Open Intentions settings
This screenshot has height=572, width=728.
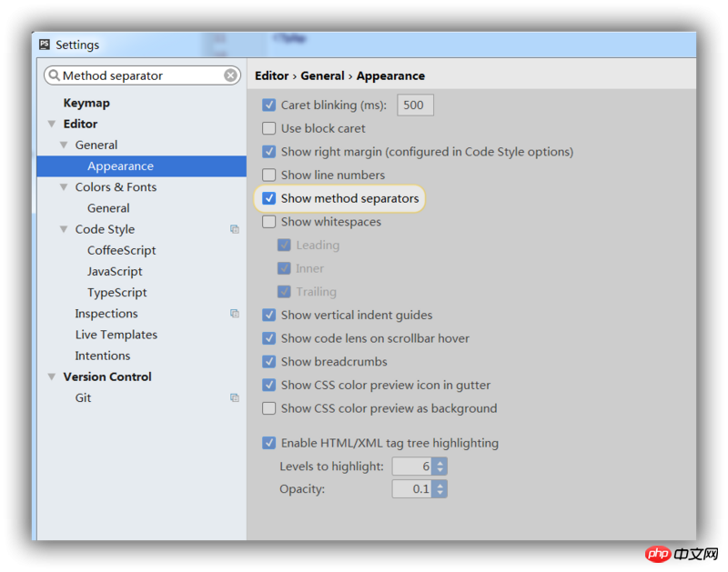(103, 356)
